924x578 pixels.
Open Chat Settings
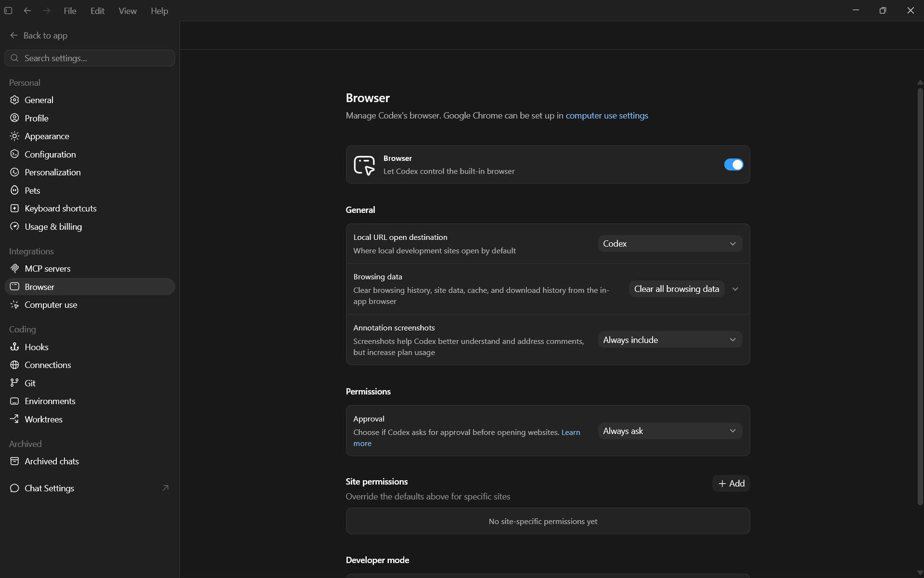coord(90,488)
